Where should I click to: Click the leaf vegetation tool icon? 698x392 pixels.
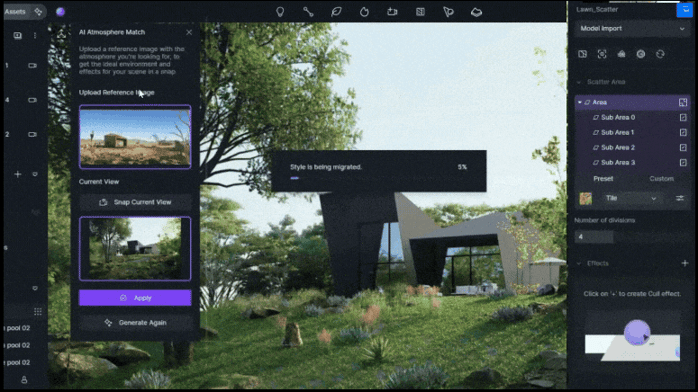pos(336,12)
